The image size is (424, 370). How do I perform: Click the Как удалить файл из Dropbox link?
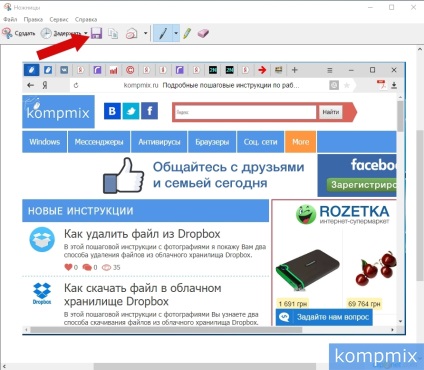[x=142, y=234]
